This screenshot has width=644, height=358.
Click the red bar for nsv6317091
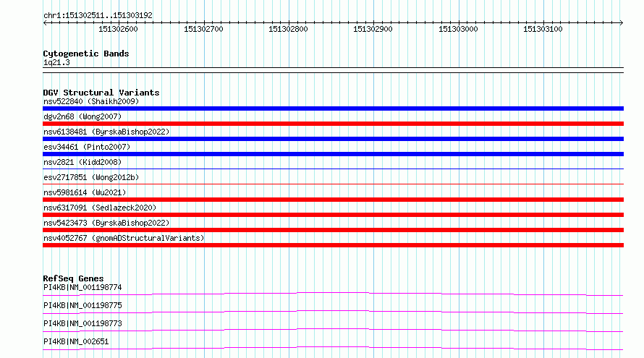point(333,215)
